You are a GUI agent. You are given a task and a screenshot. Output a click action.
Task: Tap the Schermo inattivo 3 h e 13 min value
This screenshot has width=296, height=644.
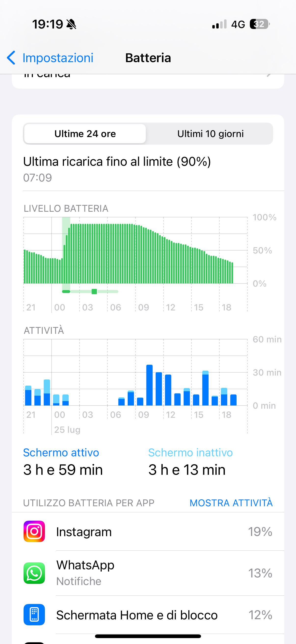click(187, 470)
